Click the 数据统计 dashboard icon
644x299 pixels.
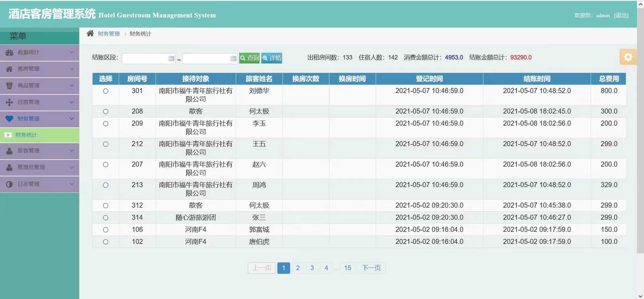(x=9, y=52)
